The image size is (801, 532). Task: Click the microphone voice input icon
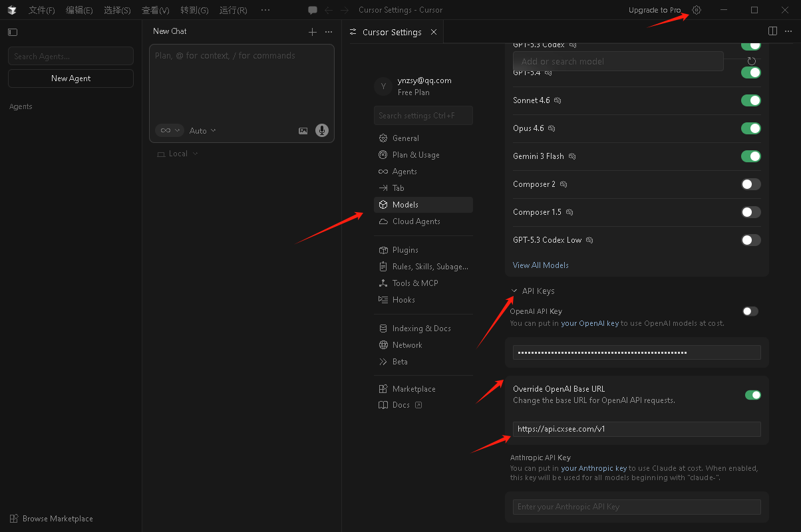pos(322,131)
